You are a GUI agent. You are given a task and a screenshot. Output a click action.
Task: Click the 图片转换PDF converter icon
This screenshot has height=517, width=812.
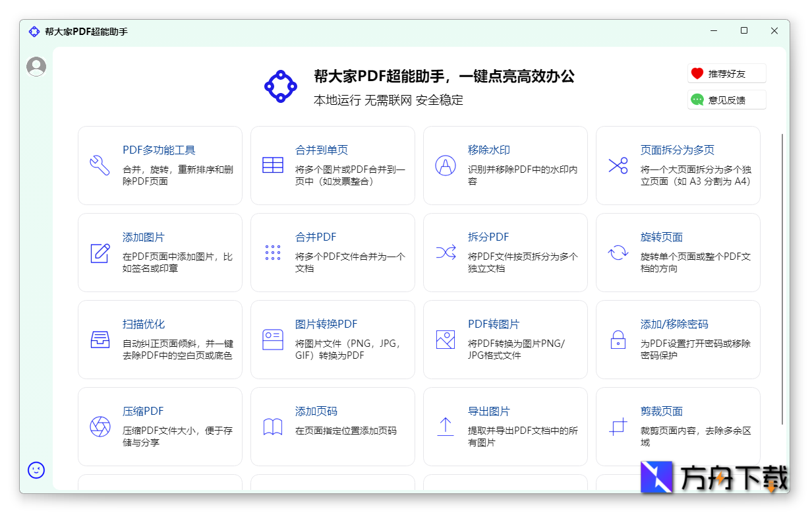point(273,340)
